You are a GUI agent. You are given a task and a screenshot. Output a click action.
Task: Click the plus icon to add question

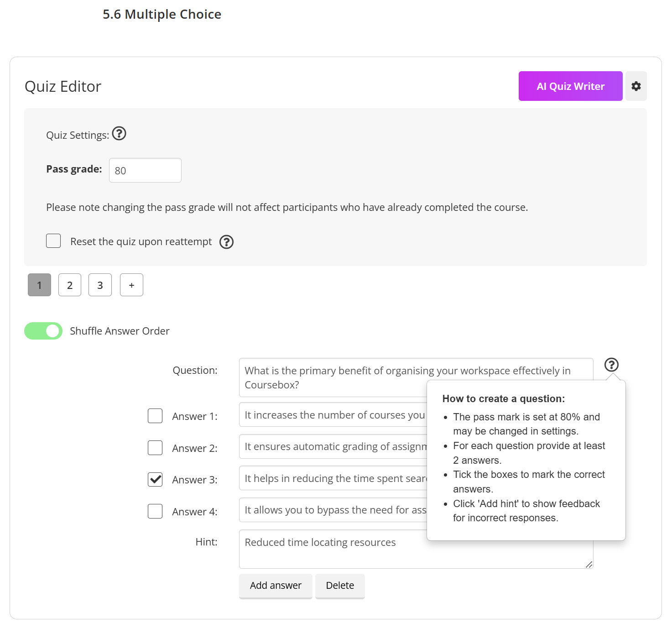(x=131, y=285)
